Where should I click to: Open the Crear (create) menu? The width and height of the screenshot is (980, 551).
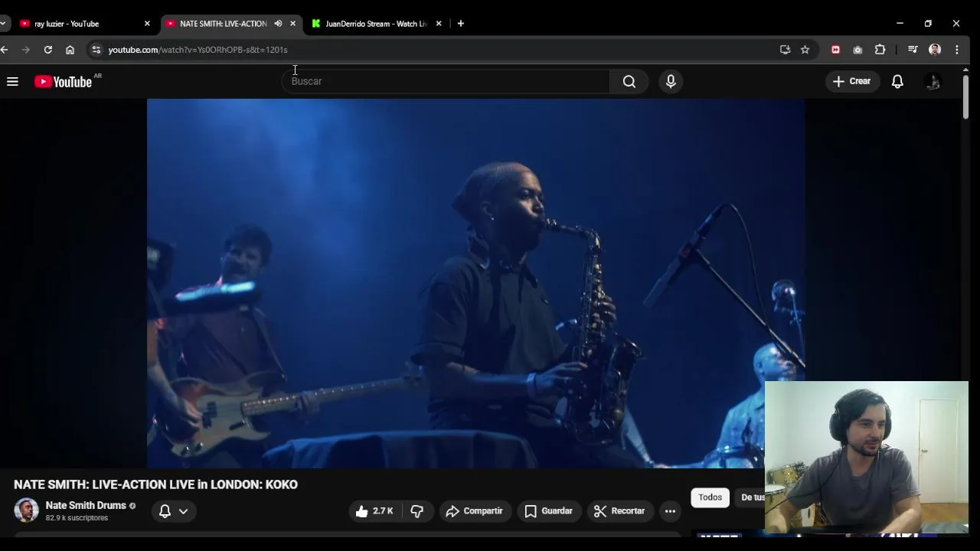click(851, 81)
